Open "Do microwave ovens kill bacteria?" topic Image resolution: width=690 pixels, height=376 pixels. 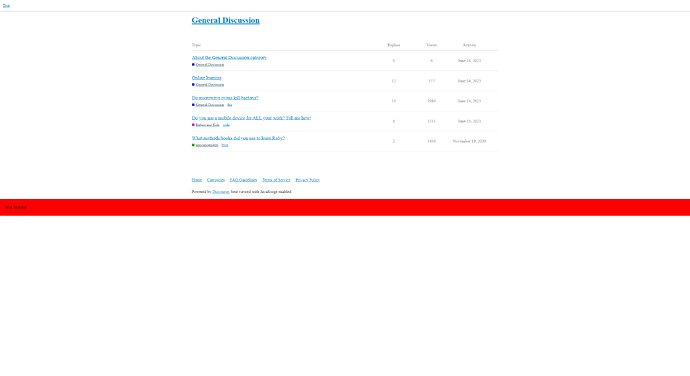[x=225, y=98]
